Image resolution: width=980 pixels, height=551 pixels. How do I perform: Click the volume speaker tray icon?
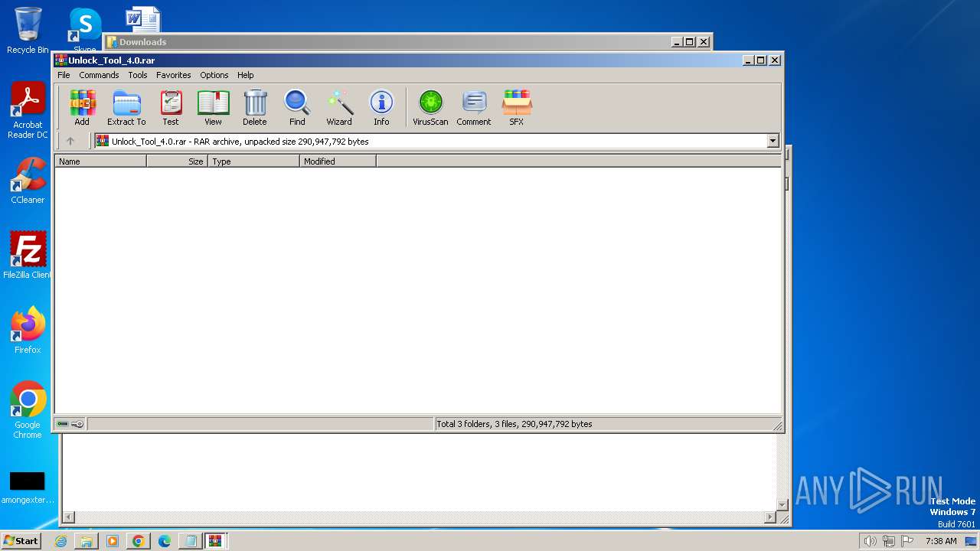870,541
